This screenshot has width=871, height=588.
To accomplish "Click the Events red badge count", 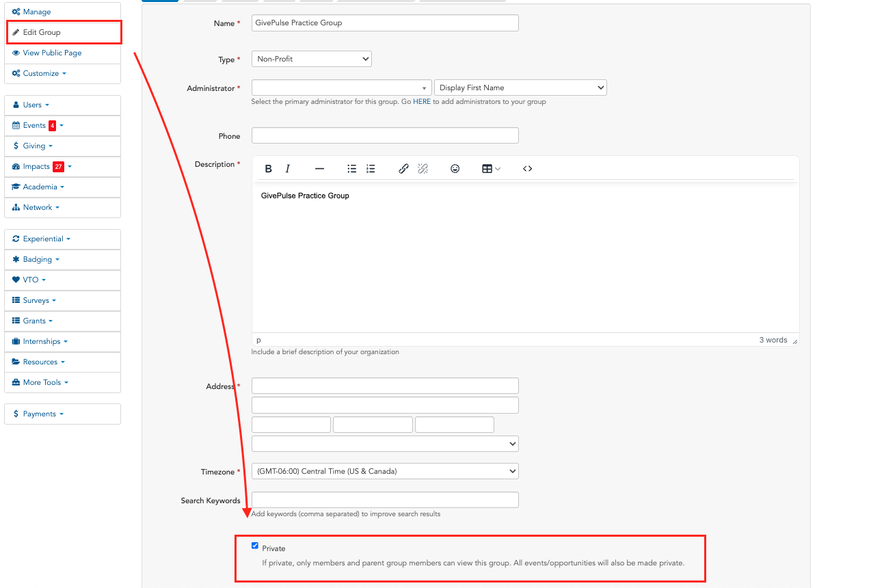I will [x=52, y=126].
